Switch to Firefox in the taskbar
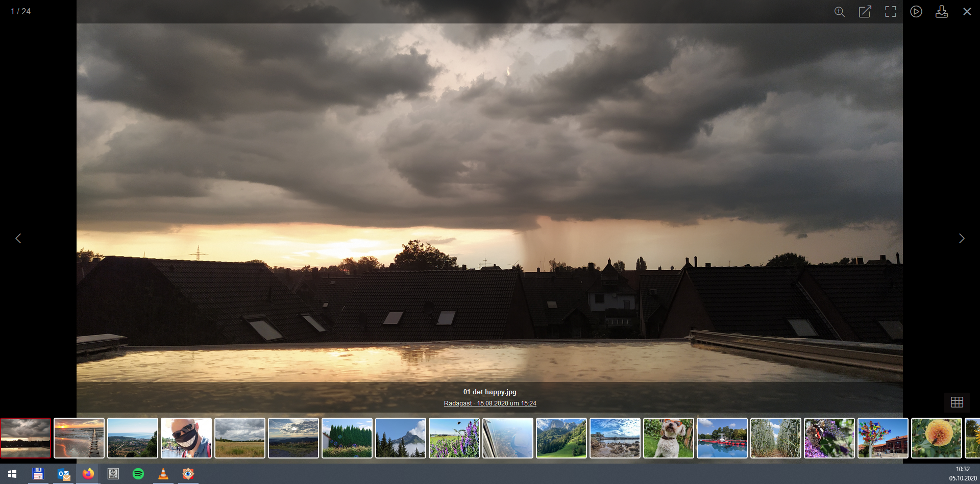 tap(88, 474)
